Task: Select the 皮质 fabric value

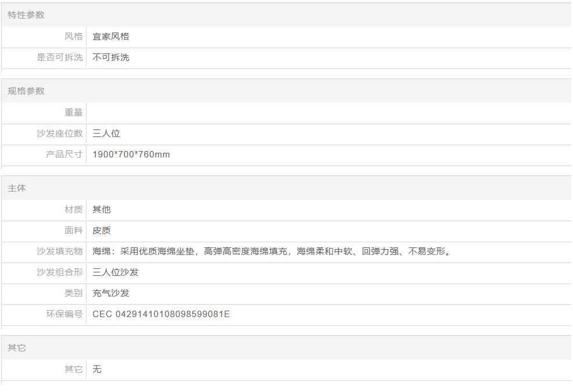Action: 102,231
